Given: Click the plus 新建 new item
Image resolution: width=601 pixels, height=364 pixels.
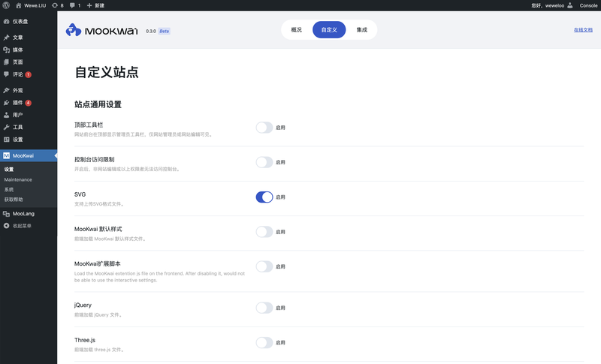Looking at the screenshot, I should (x=95, y=5).
